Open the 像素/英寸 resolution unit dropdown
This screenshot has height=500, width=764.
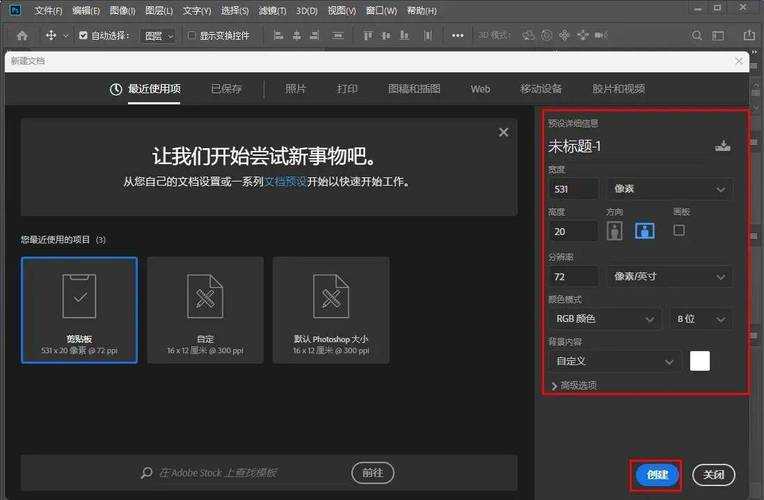pyautogui.click(x=669, y=276)
